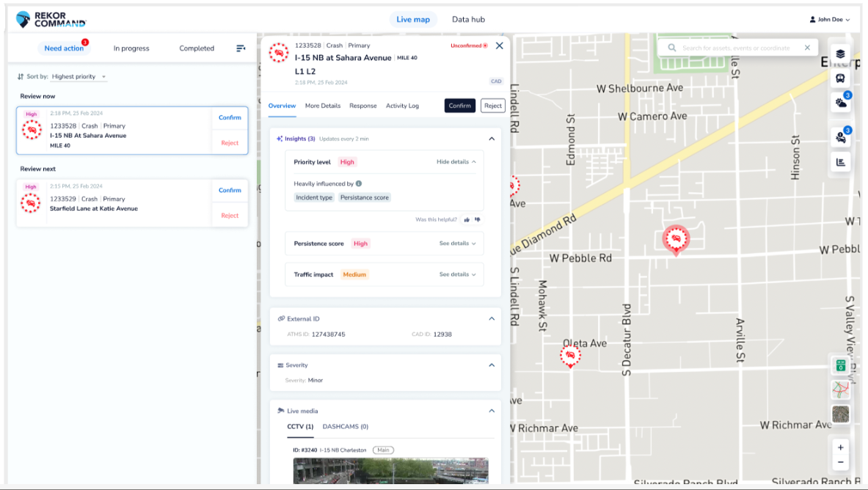Click the thumbs down helpful icon
The height and width of the screenshot is (490, 868).
(x=478, y=220)
